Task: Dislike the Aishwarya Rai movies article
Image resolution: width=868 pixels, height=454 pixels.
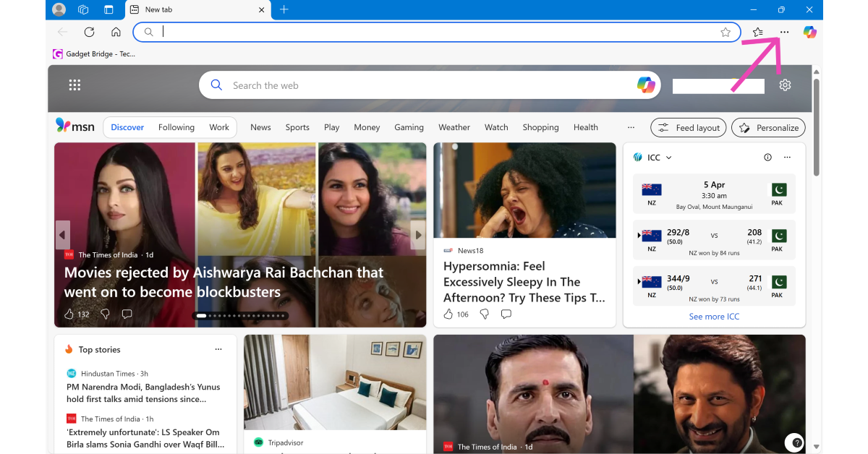Action: (x=105, y=314)
